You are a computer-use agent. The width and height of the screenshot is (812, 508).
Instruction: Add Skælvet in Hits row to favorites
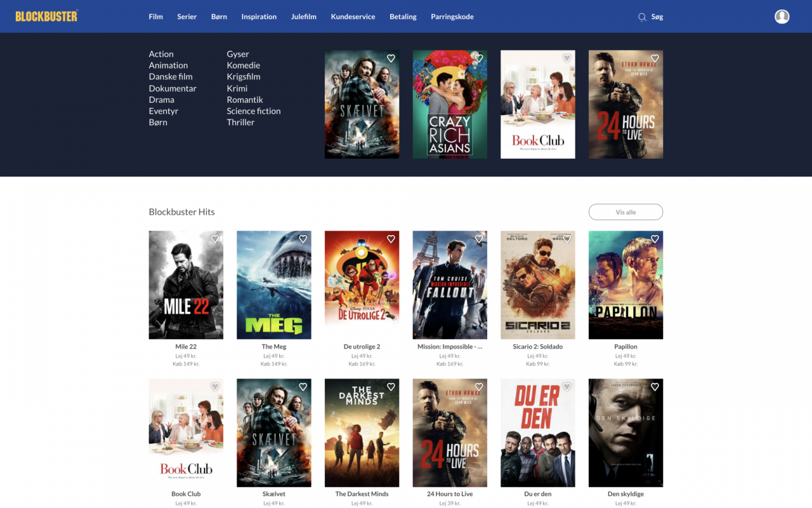(303, 387)
